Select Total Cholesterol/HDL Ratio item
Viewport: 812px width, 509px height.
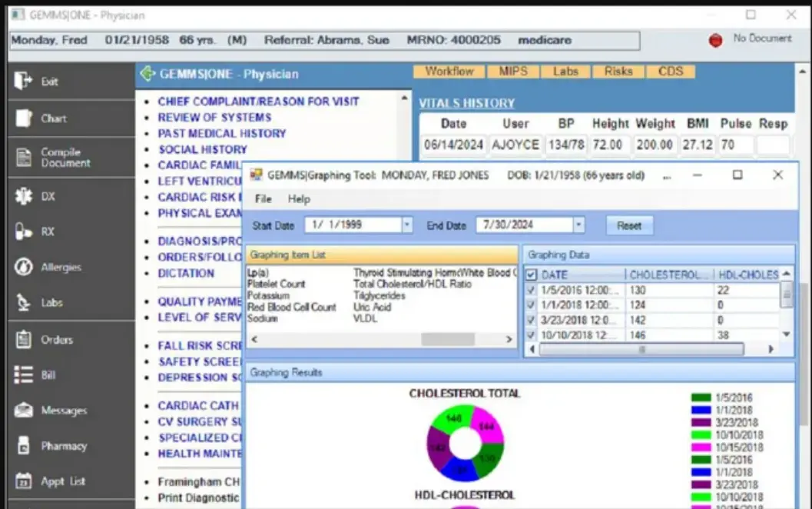click(x=413, y=284)
